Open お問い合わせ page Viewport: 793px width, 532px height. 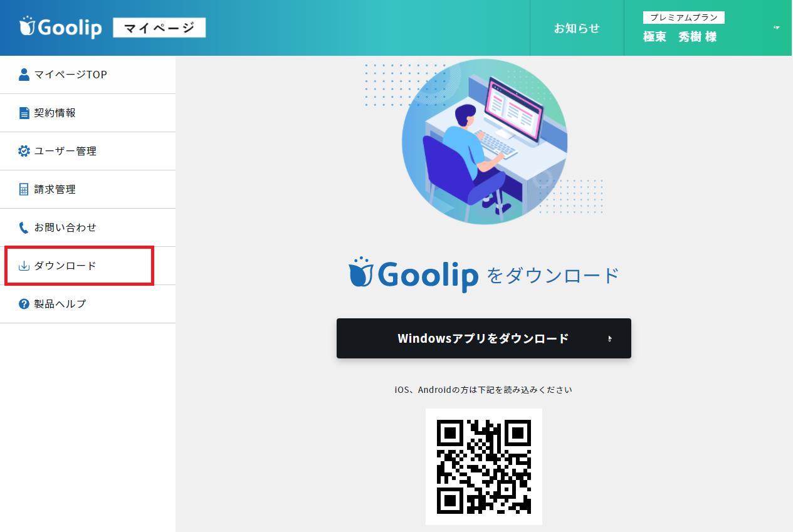[x=88, y=227]
